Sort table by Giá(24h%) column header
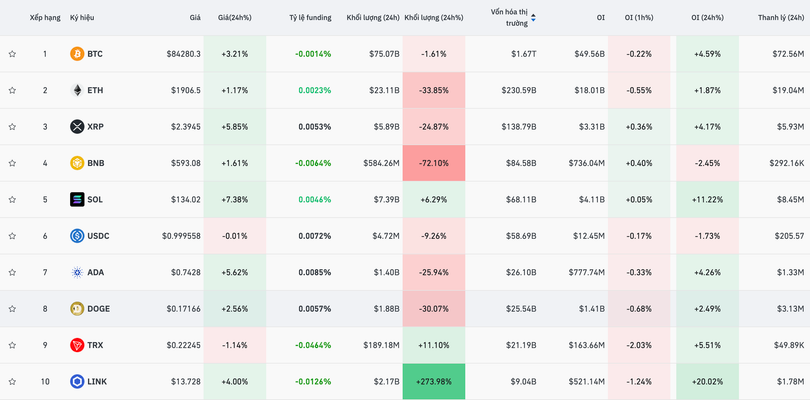Viewport: 810px width, 400px height. (234, 18)
